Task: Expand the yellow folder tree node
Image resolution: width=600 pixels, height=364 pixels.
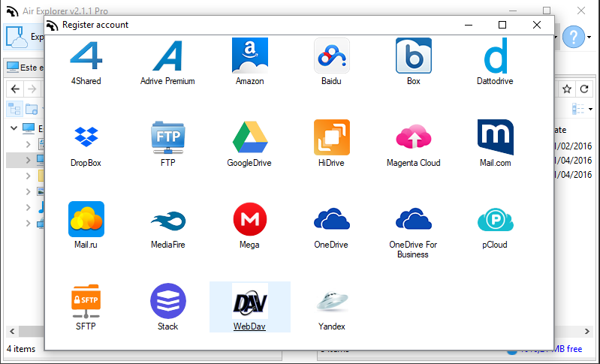Action: tap(29, 176)
